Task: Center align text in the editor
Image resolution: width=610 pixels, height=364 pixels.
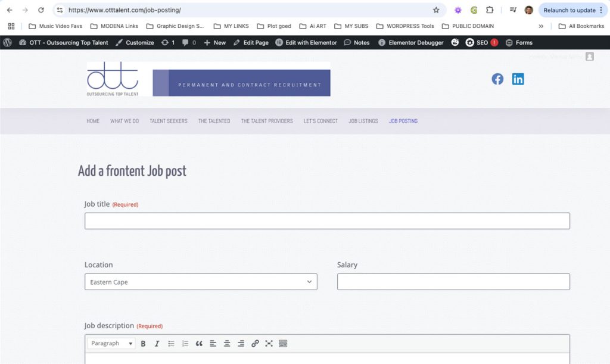Action: 227,344
